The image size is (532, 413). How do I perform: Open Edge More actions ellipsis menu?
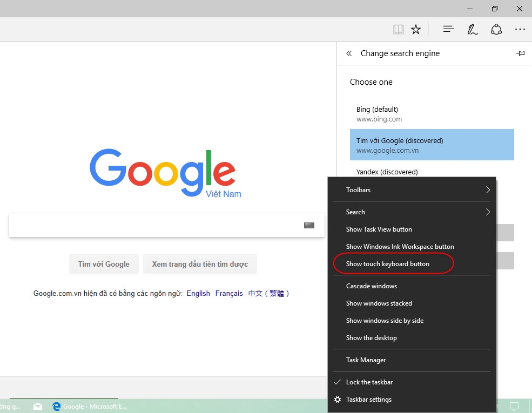[520, 30]
